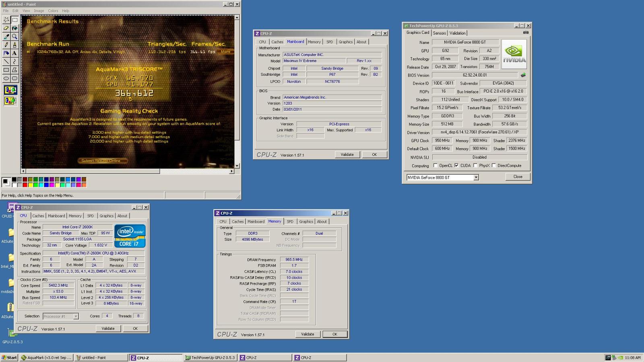This screenshot has width=644, height=362.
Task: Select the Text tool in Paint
Action: tap(14, 53)
